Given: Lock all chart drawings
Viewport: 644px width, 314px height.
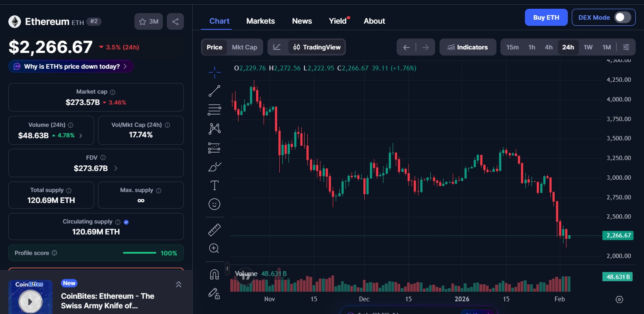Looking at the screenshot, I should click(x=214, y=293).
